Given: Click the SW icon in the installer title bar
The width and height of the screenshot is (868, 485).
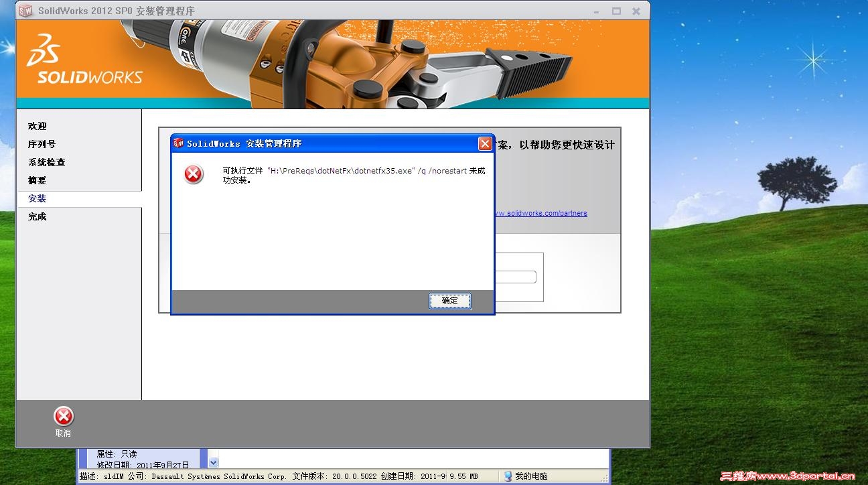Looking at the screenshot, I should point(25,11).
